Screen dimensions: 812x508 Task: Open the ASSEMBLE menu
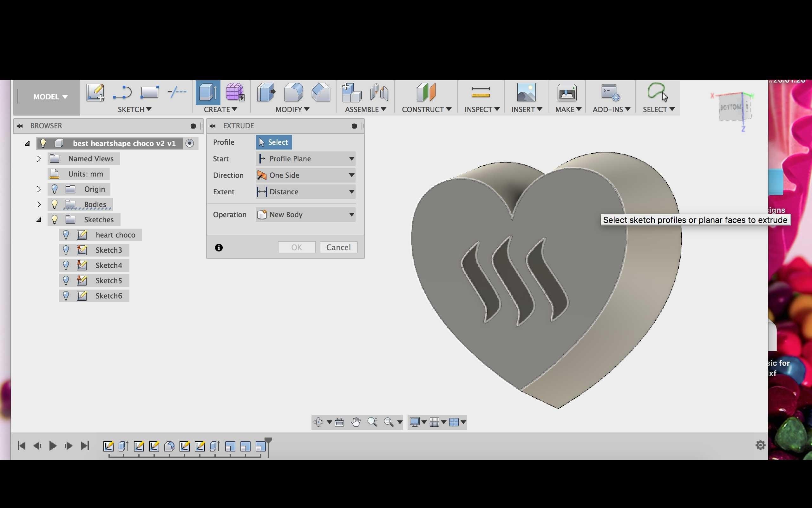(365, 110)
